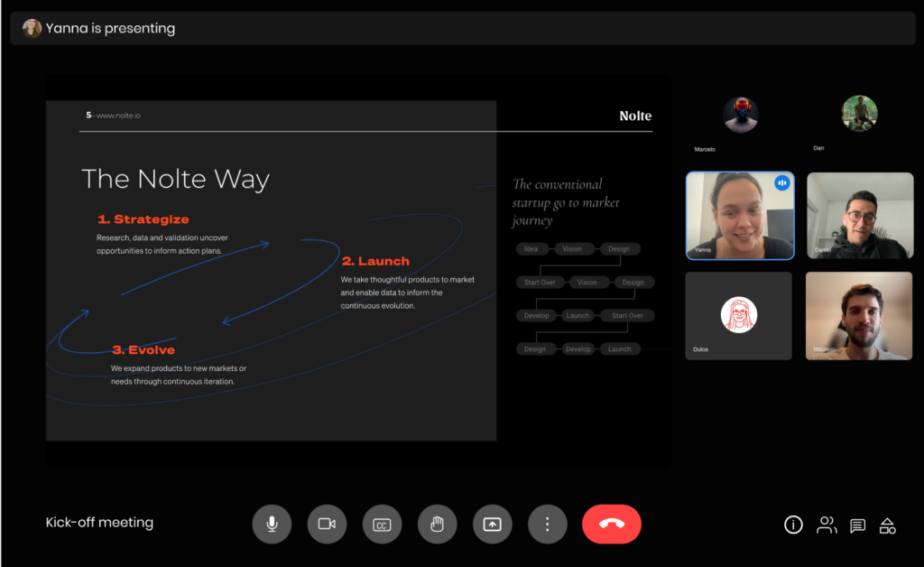
Task: Raise your hand
Action: (x=437, y=524)
